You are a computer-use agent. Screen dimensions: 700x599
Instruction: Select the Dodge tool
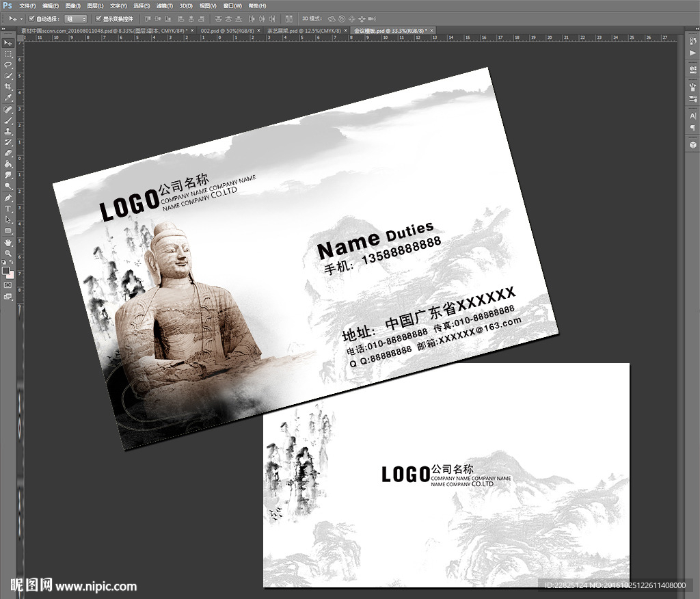coord(8,186)
